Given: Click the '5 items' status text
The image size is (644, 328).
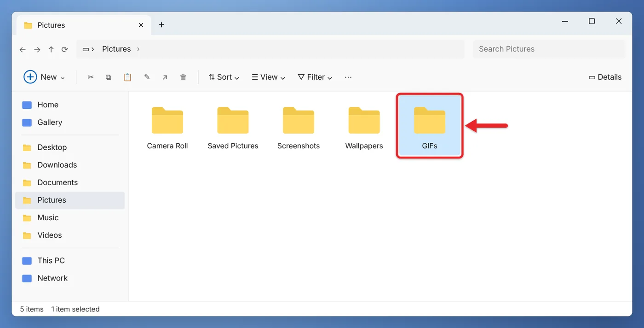Looking at the screenshot, I should 32,309.
